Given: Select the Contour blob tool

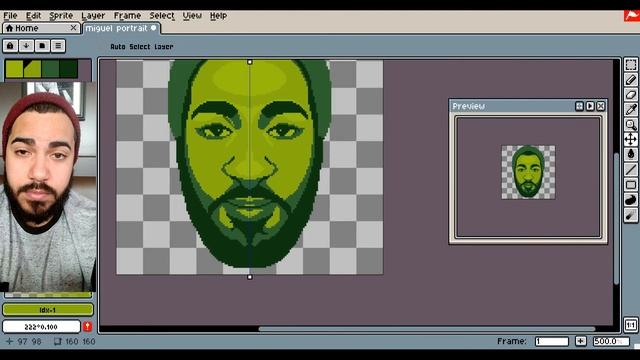Looking at the screenshot, I should 631,200.
